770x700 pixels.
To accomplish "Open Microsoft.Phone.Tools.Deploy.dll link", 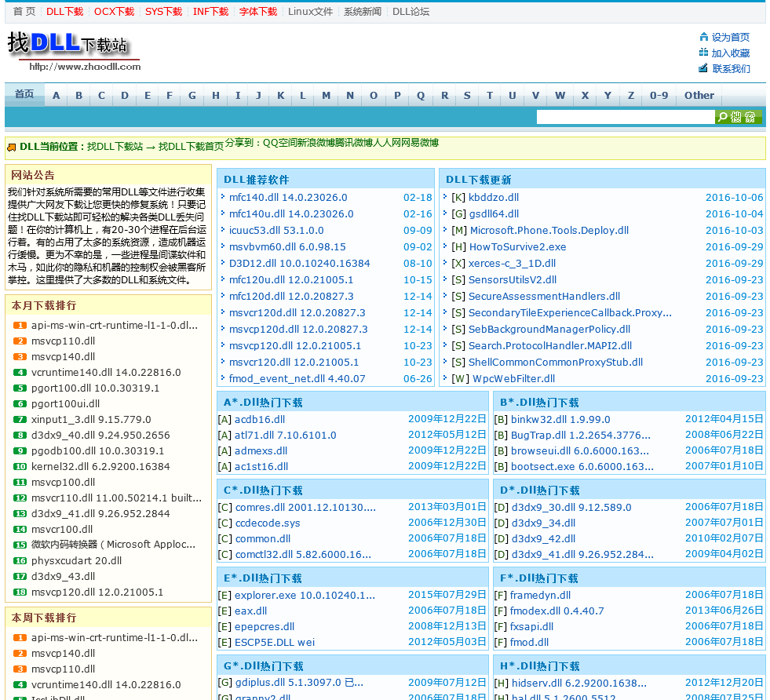I will click(549, 230).
